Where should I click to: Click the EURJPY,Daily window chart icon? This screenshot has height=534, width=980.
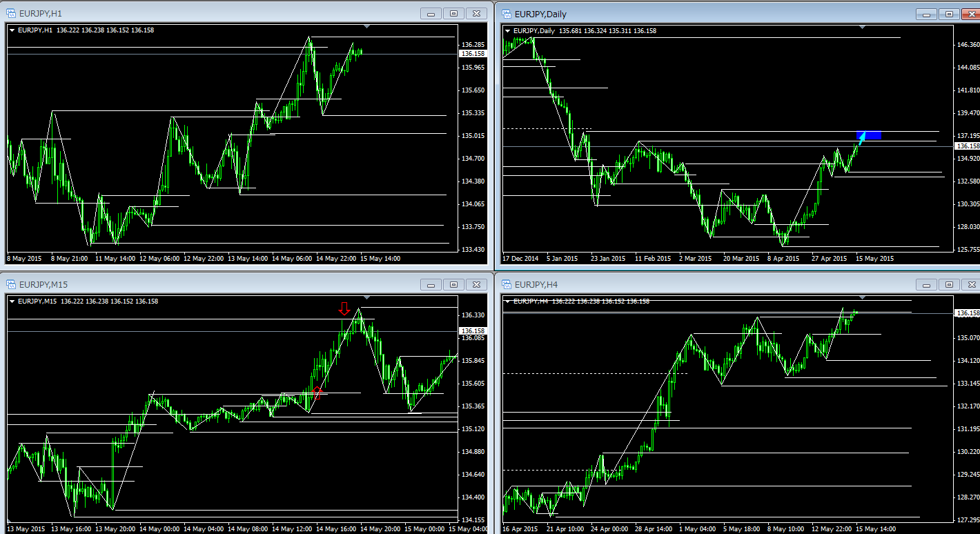pyautogui.click(x=507, y=14)
